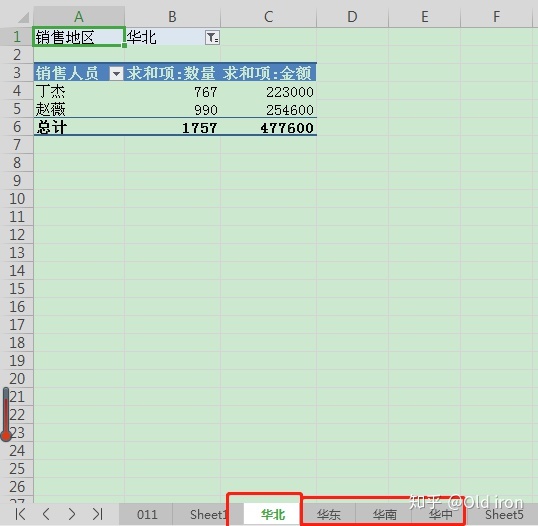Select row 26 header
This screenshot has height=526, width=538.
[17, 487]
